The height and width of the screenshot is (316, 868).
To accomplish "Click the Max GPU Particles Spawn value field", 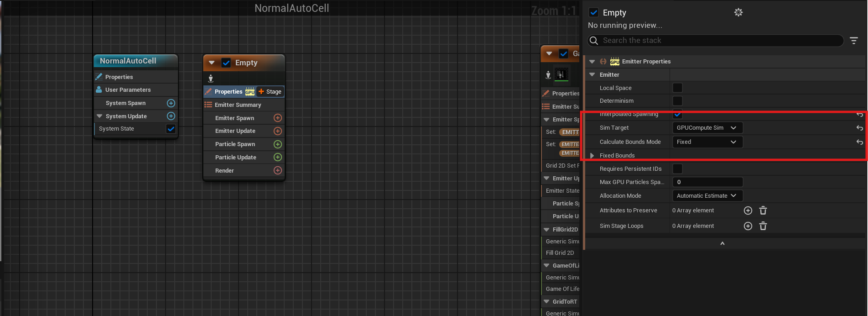I will click(707, 182).
